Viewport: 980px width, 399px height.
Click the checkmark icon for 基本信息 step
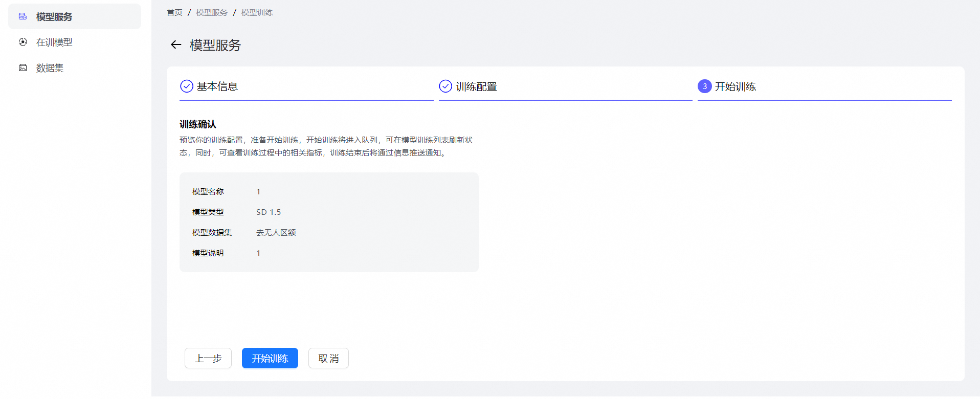187,86
